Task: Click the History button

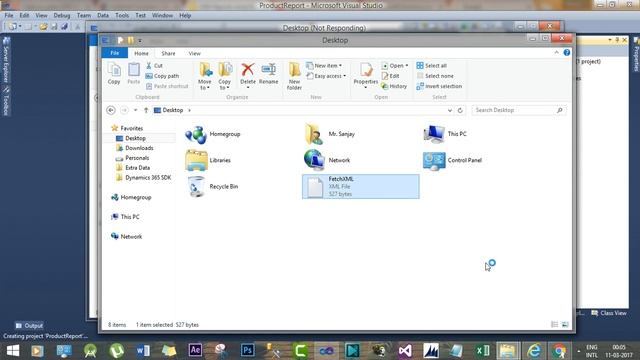Action: point(394,86)
